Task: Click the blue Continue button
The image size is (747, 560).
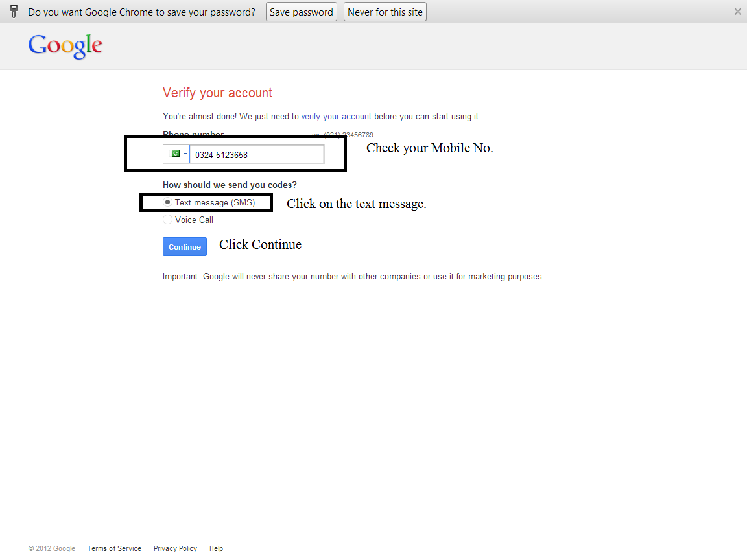Action: (185, 247)
